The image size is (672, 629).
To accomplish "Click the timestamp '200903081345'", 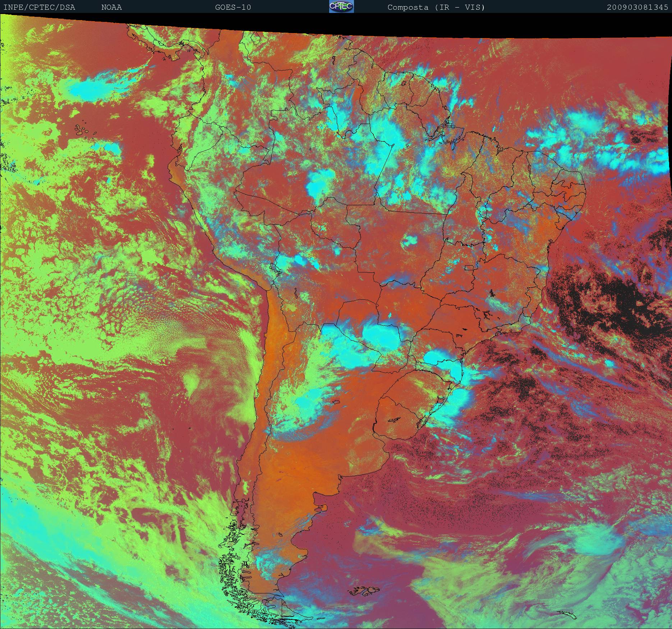I will pyautogui.click(x=638, y=7).
